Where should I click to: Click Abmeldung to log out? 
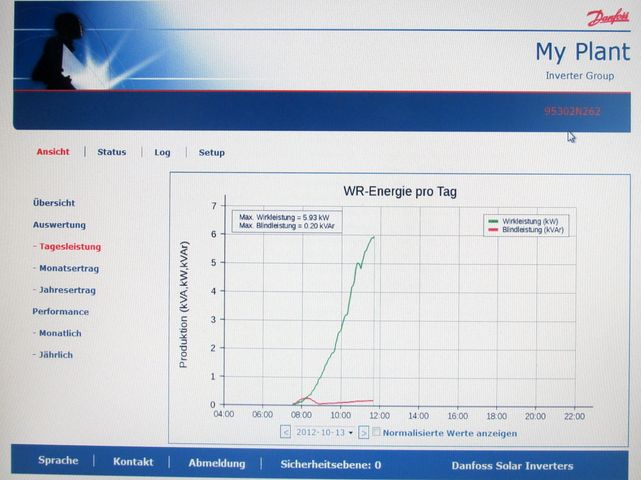(x=217, y=463)
